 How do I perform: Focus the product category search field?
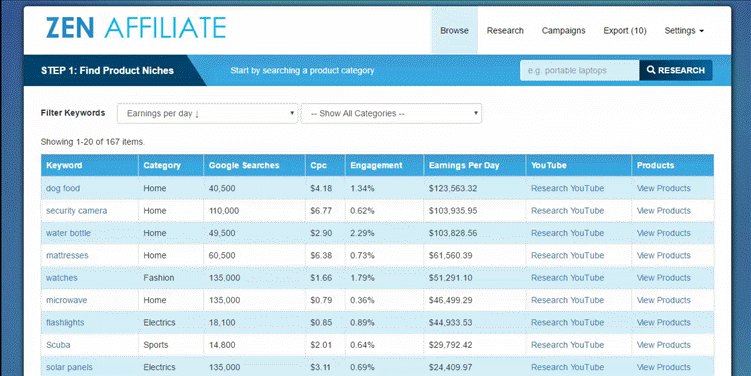pyautogui.click(x=580, y=70)
